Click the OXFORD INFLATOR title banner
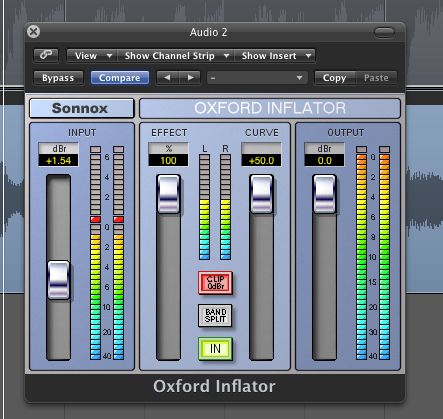Image resolution: width=443 pixels, height=419 pixels. pyautogui.click(x=270, y=108)
